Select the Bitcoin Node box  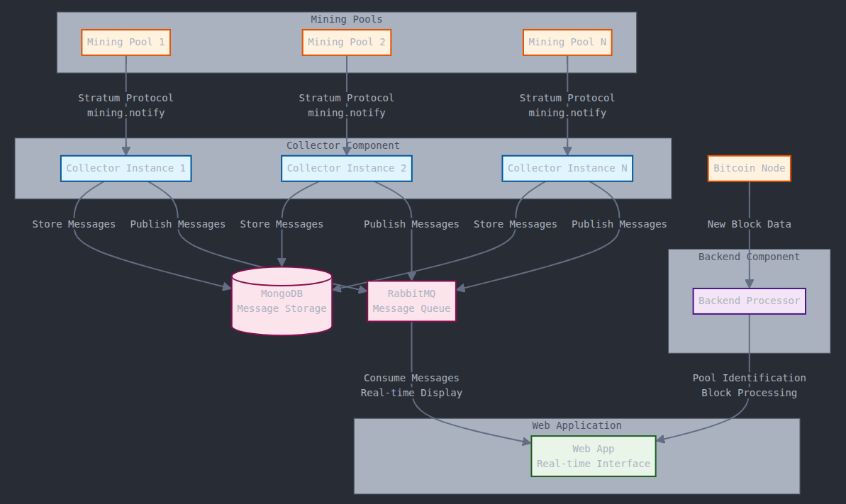[749, 169]
